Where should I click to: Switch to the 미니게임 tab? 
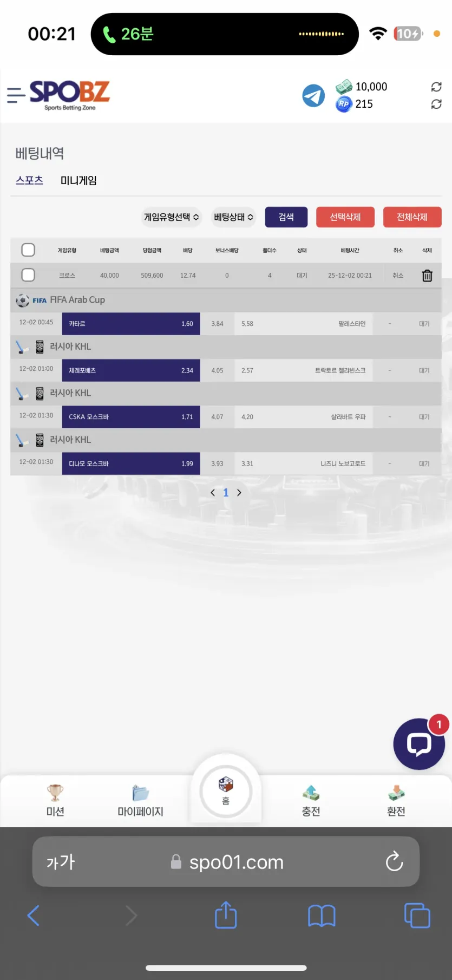tap(78, 180)
